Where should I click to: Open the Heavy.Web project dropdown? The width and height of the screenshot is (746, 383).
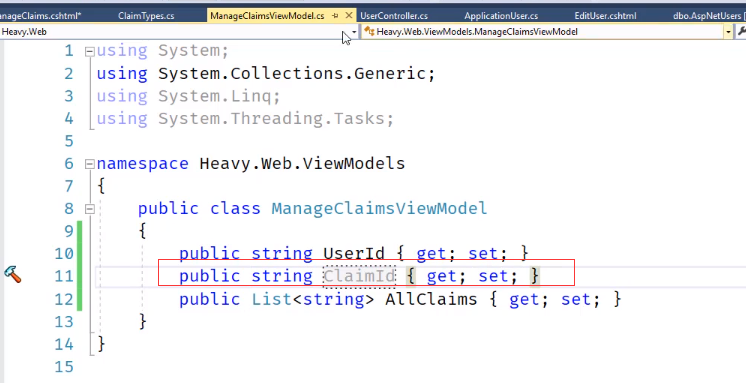354,32
